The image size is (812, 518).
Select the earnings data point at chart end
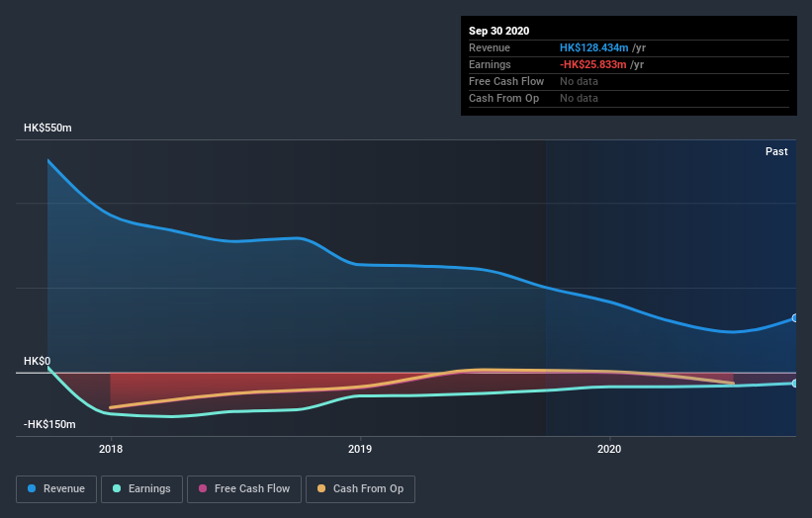[795, 384]
